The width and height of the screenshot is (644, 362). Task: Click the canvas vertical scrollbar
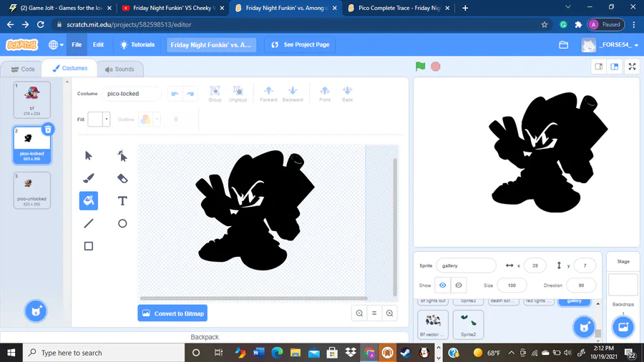(x=395, y=227)
